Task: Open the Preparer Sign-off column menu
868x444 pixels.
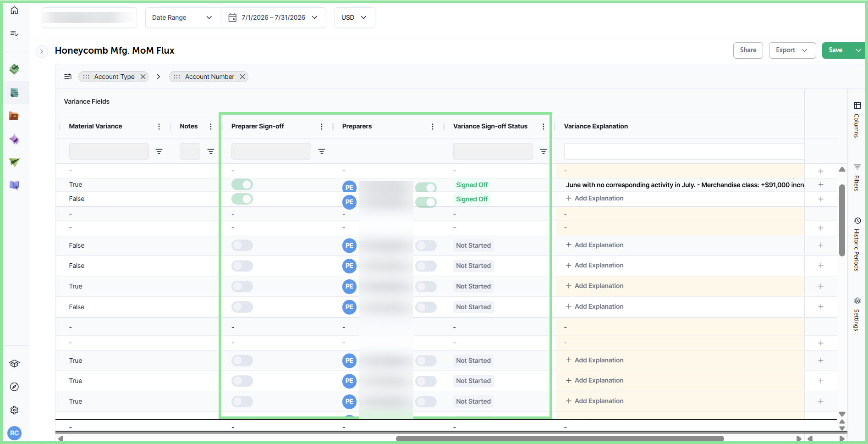Action: (x=322, y=127)
